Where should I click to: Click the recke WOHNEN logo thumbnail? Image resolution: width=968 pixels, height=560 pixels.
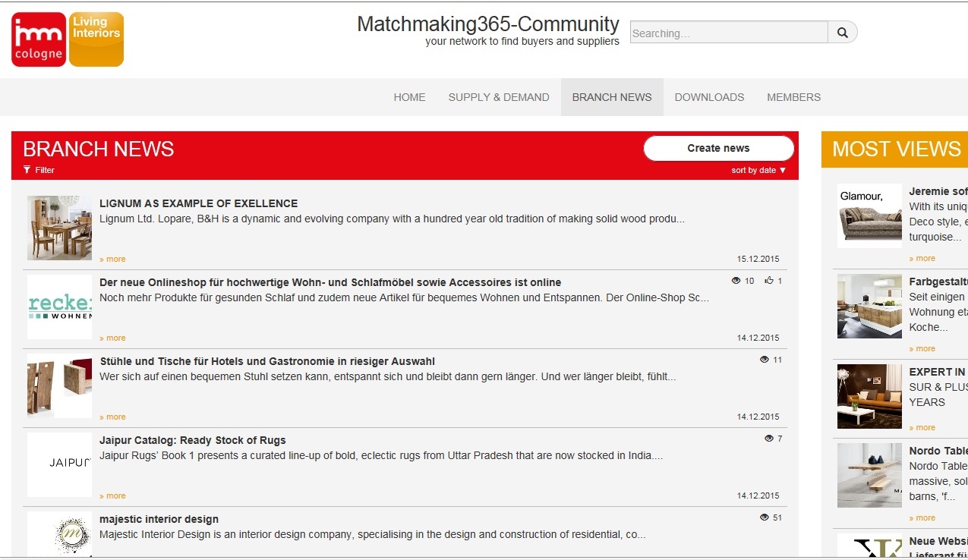59,307
